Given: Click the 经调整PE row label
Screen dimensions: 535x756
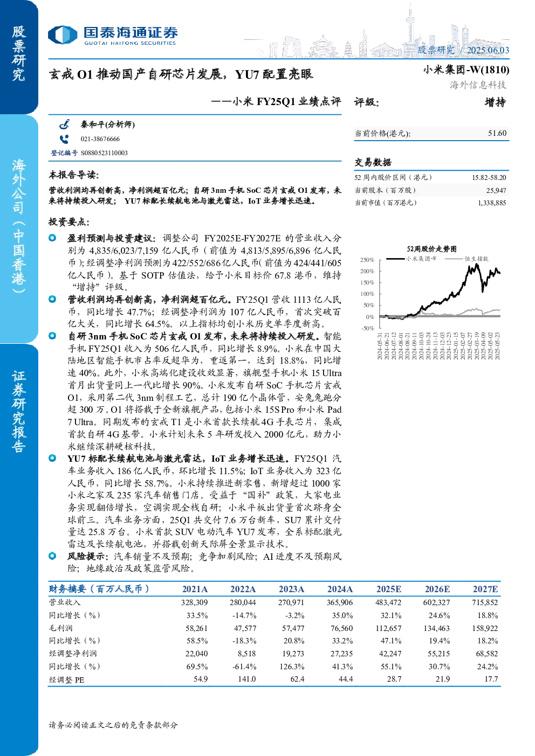Looking at the screenshot, I should pyautogui.click(x=67, y=679).
